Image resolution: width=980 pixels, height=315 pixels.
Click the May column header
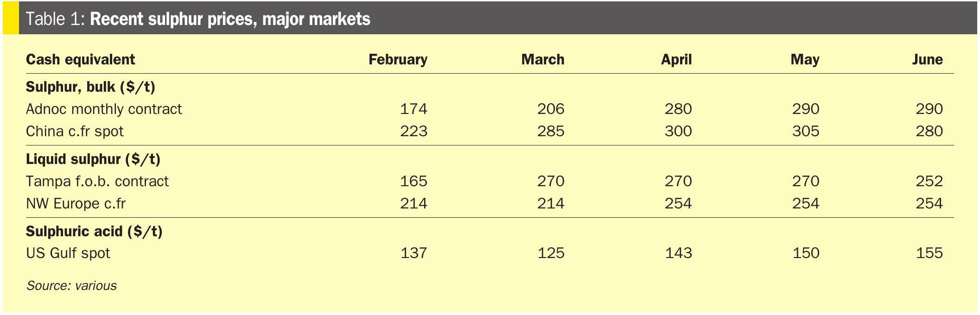(x=805, y=60)
